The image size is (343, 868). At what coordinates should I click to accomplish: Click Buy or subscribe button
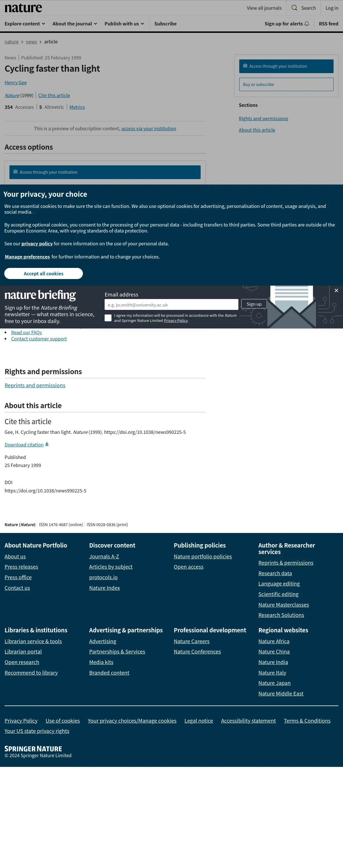[286, 85]
